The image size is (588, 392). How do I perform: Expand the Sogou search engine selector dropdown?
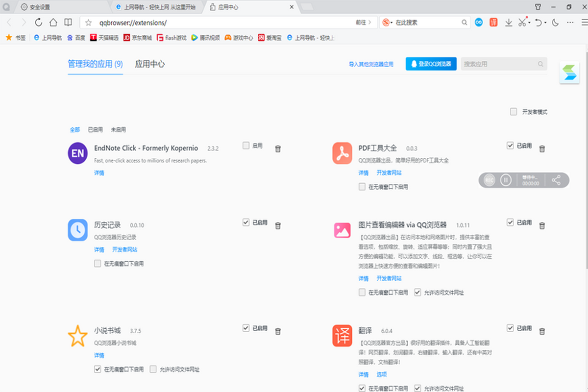click(x=392, y=23)
